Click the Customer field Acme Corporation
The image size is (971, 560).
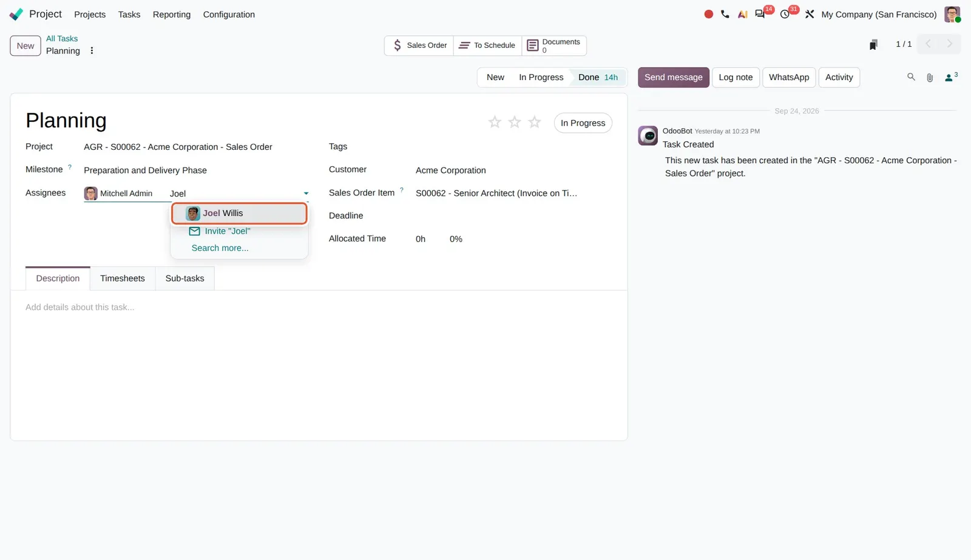point(451,170)
